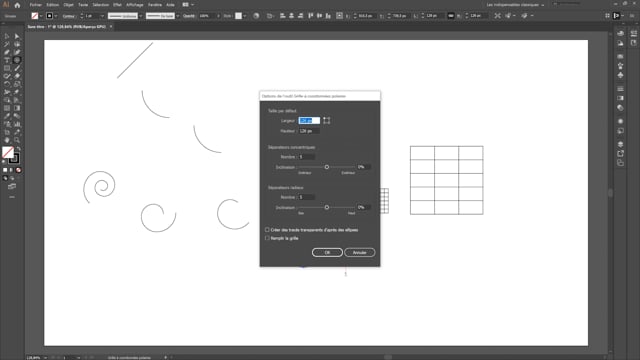This screenshot has width=640, height=360.
Task: Click the Recolor artwork icon
Action: [x=256, y=16]
